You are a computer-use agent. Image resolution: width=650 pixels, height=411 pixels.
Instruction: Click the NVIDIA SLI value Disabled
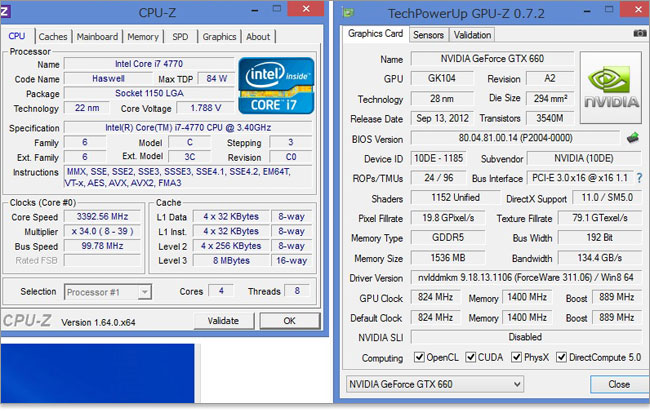click(526, 337)
